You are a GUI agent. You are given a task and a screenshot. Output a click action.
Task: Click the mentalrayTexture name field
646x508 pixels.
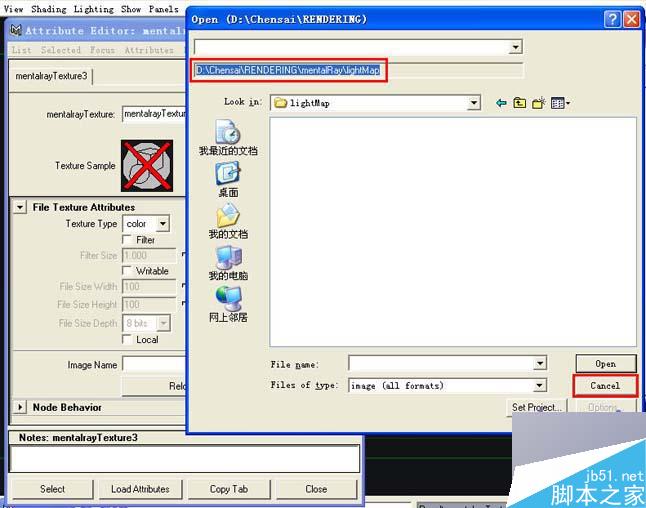(x=154, y=114)
